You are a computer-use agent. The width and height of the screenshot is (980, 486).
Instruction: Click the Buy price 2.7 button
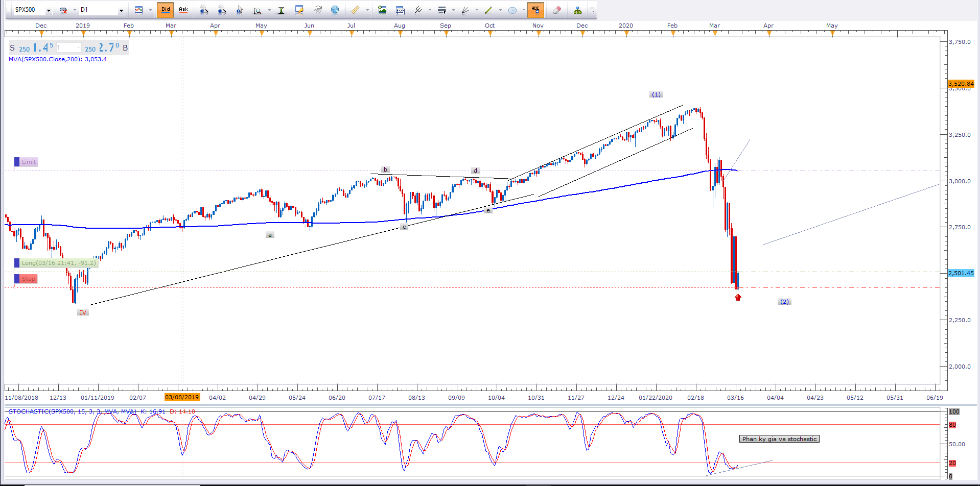(x=108, y=48)
